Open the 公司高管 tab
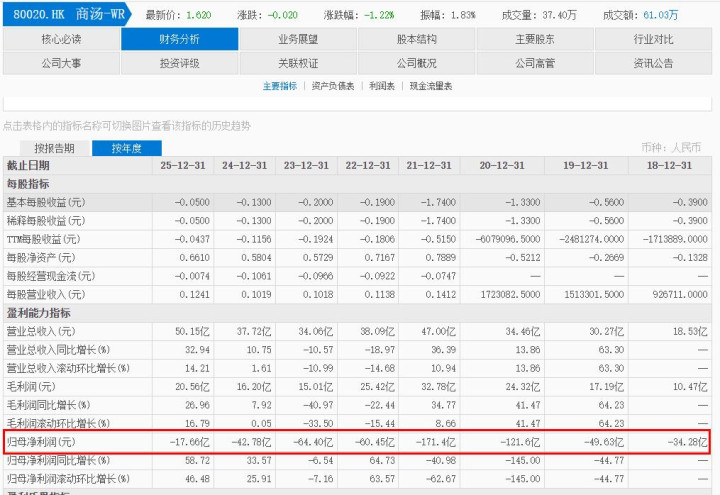The width and height of the screenshot is (720, 495). [x=535, y=62]
